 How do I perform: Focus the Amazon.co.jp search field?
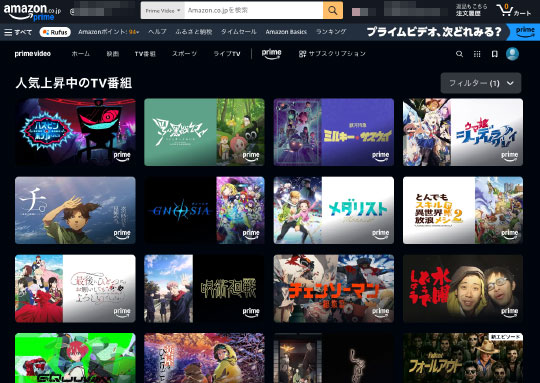(x=254, y=10)
